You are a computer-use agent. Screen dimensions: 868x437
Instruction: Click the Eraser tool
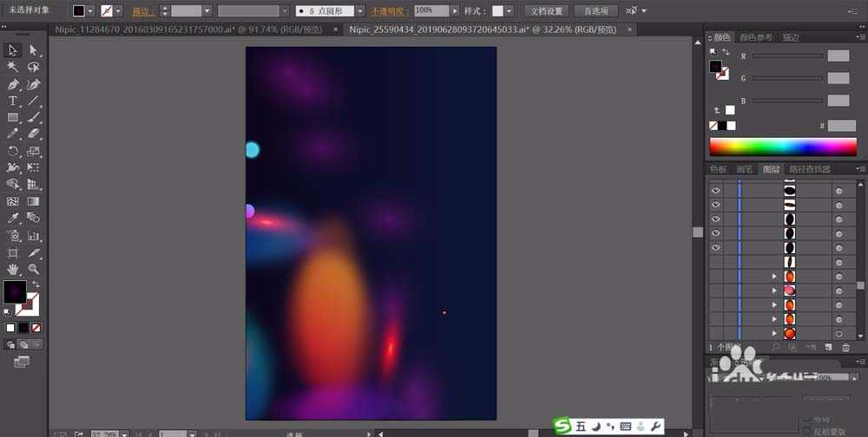34,134
